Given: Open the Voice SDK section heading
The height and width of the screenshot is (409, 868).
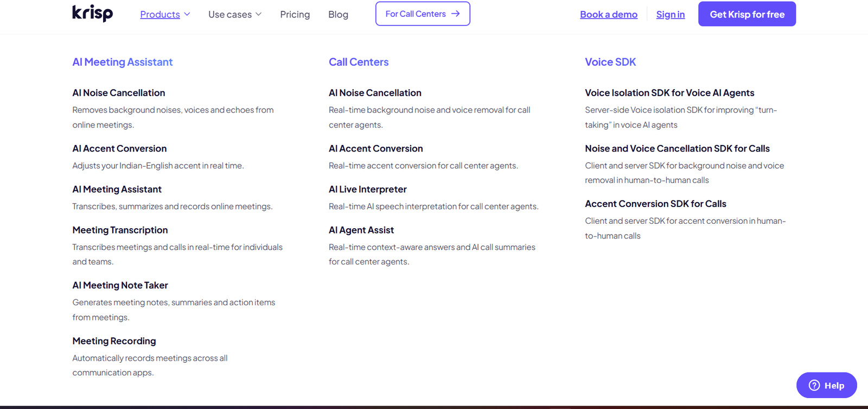Looking at the screenshot, I should [x=610, y=62].
